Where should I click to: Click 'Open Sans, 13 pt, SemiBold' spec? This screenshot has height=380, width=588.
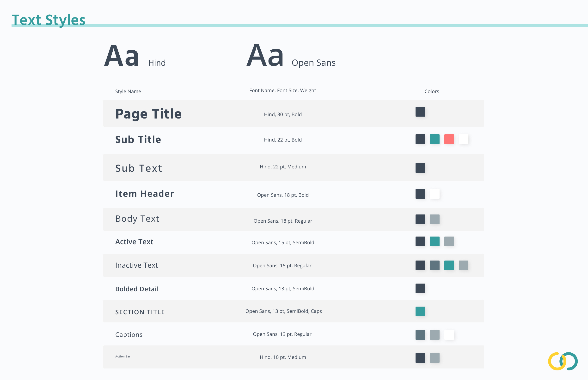[x=283, y=289]
